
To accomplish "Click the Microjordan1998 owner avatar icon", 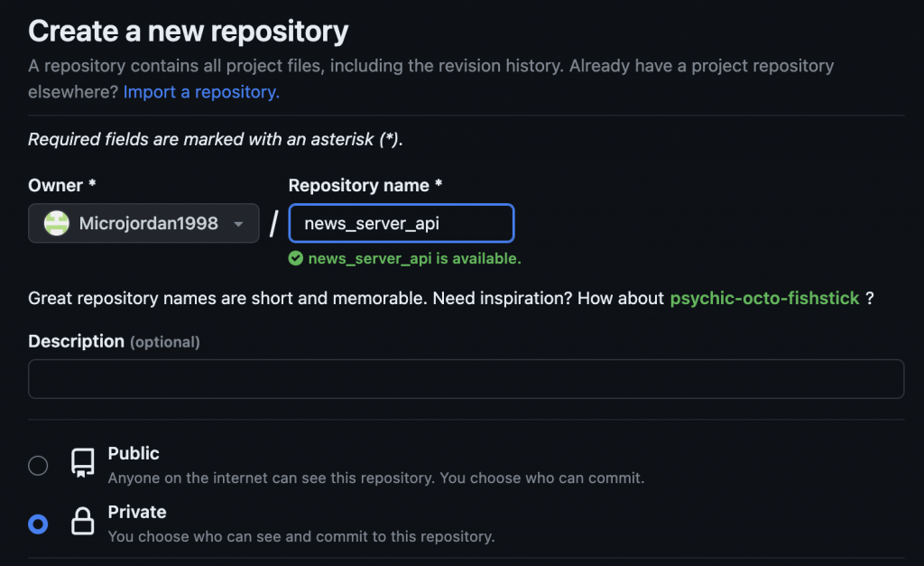I will (57, 224).
